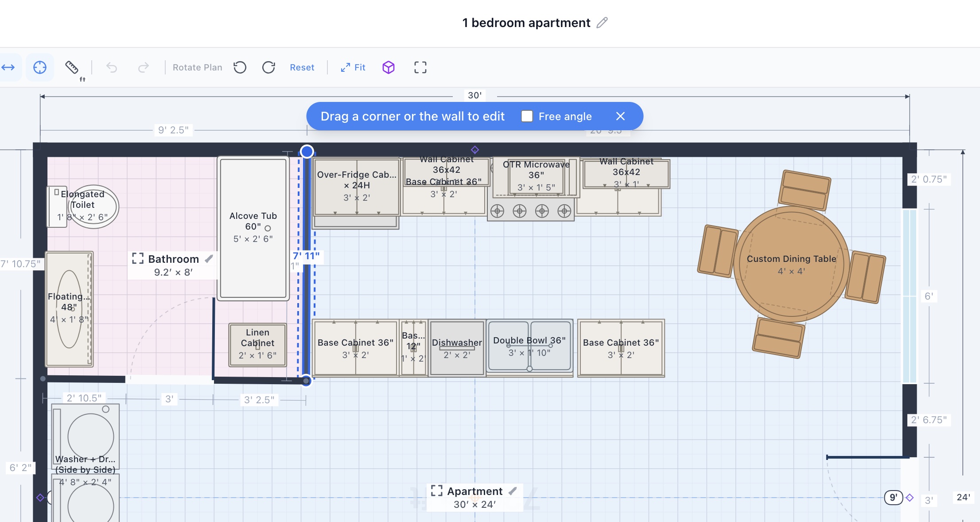The height and width of the screenshot is (522, 980).
Task: Select the Linen Cabinet
Action: (257, 345)
